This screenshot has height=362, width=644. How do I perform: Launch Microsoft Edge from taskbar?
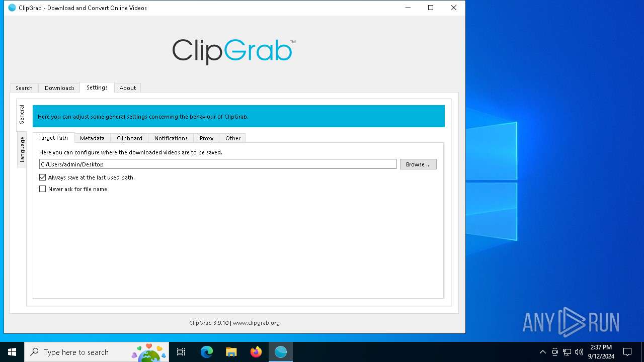(x=207, y=352)
